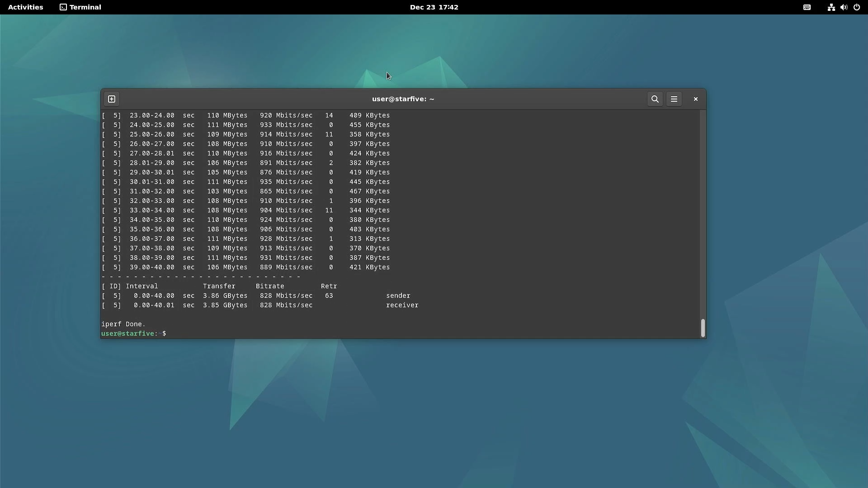The height and width of the screenshot is (488, 868).
Task: Click the volume speaker icon
Action: [x=844, y=7]
